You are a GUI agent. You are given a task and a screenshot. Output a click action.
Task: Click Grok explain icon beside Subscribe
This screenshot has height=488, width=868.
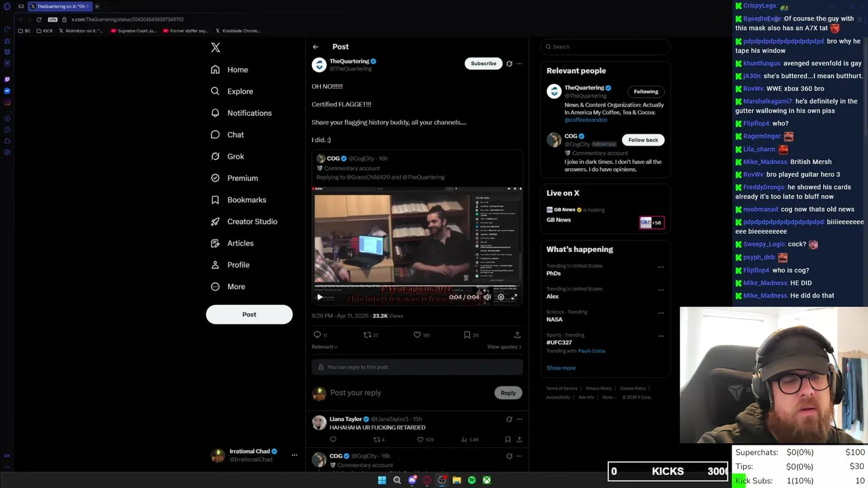509,64
